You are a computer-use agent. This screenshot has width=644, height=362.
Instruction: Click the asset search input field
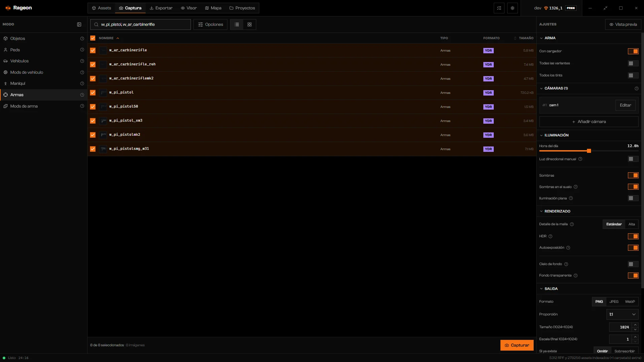(141, 24)
